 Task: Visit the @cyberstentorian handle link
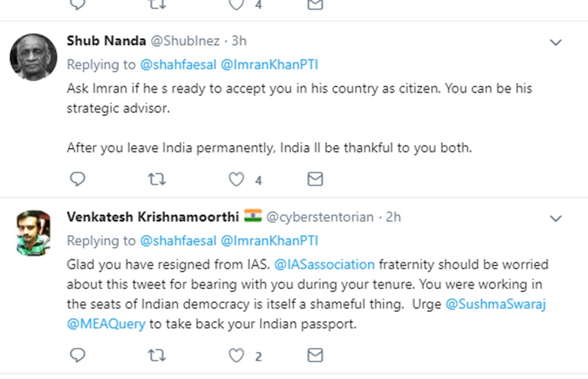click(x=320, y=217)
